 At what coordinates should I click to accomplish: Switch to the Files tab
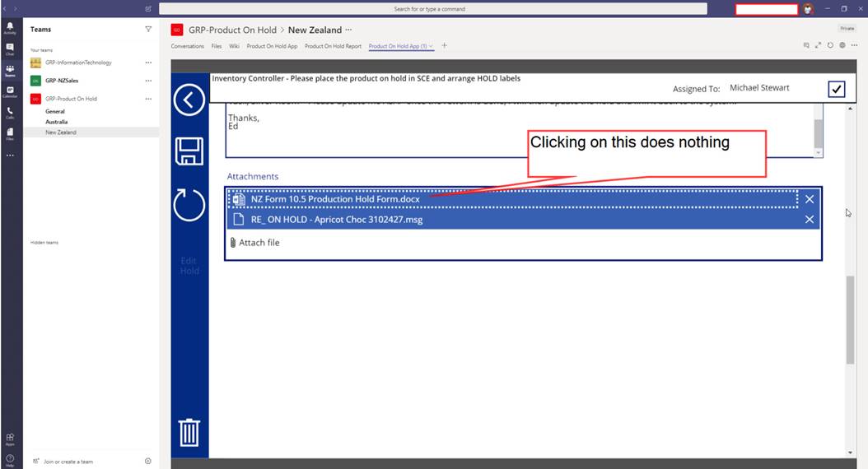click(x=217, y=46)
